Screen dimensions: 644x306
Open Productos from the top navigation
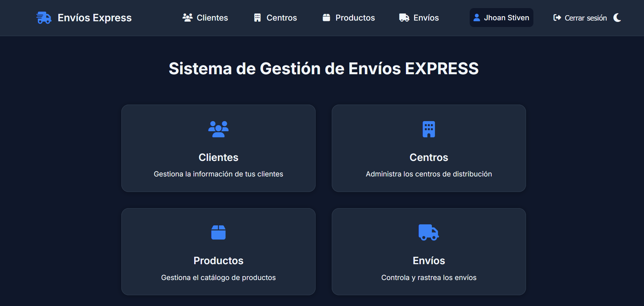click(x=355, y=18)
